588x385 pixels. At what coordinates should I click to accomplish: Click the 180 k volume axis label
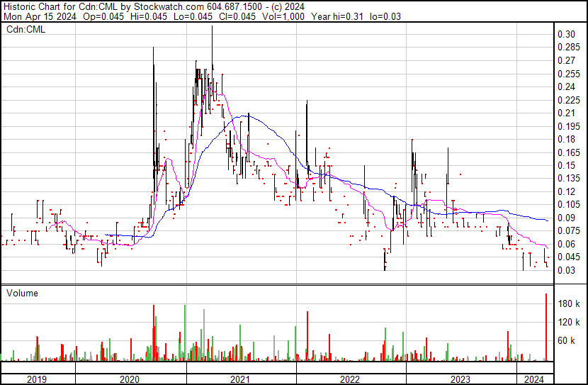[x=570, y=304]
